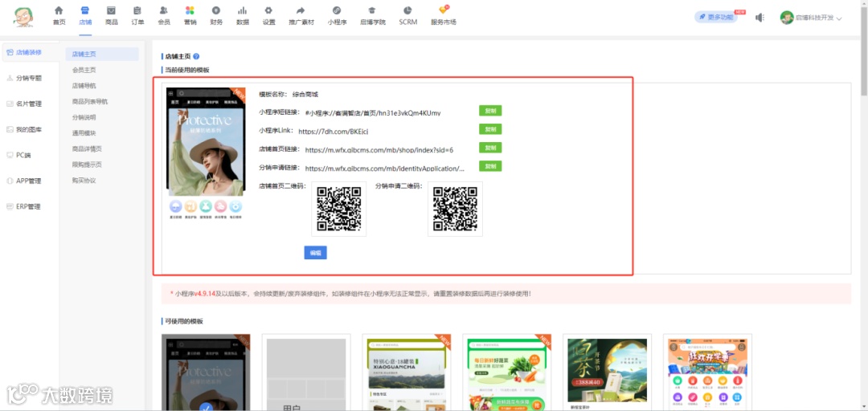Copy the 店铺首页链接 with its 复制 button

[x=490, y=148]
